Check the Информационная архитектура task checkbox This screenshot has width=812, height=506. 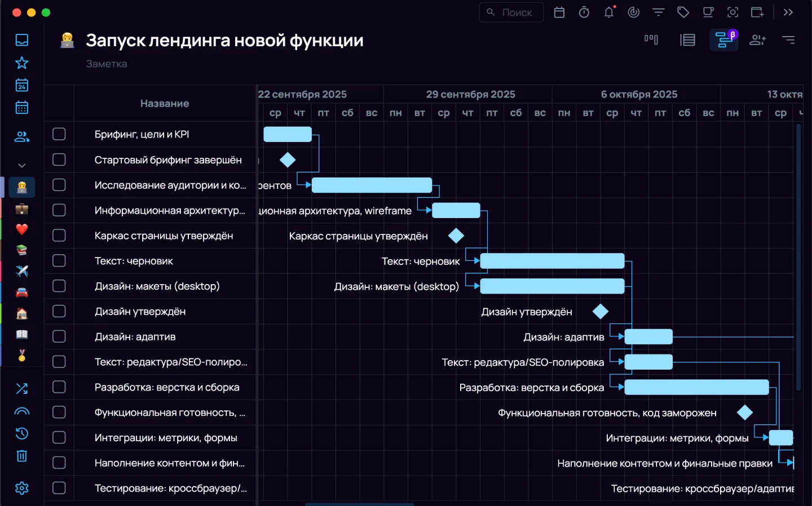pyautogui.click(x=59, y=210)
